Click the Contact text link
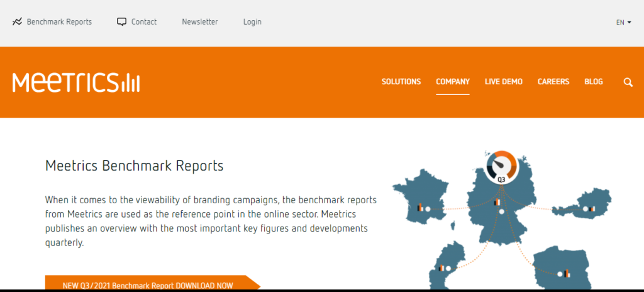 144,21
